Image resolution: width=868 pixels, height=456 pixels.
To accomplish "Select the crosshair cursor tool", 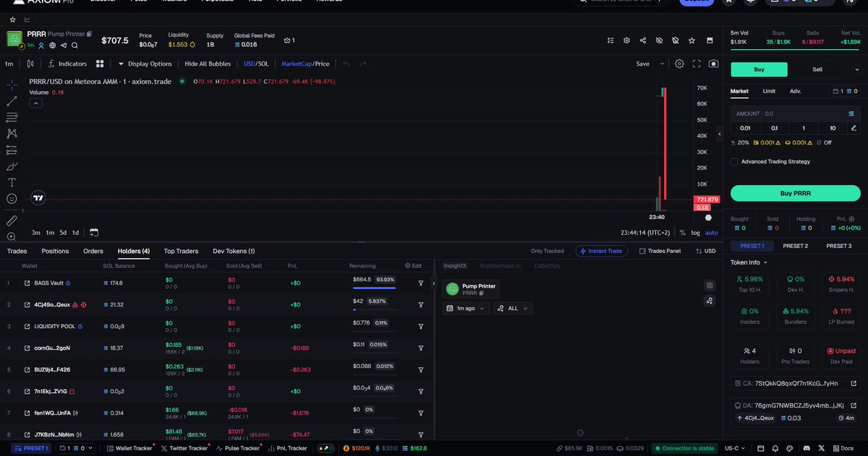I will coord(12,85).
